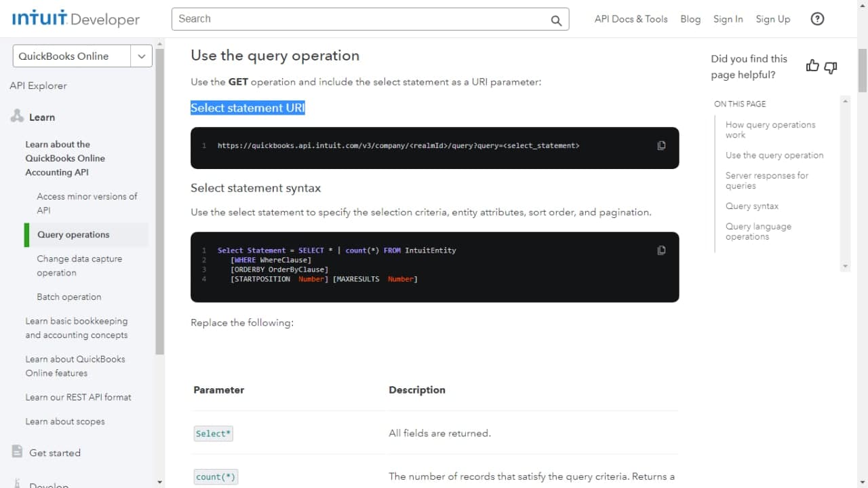The image size is (868, 488).
Task: Click the [WHERE WhereClause] code line
Action: [x=271, y=260]
